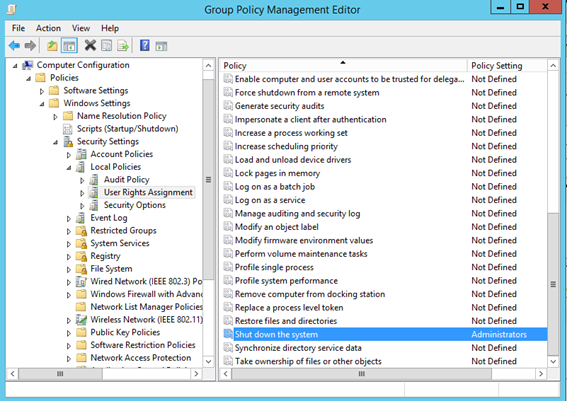Expand the Security Options node

(82, 206)
